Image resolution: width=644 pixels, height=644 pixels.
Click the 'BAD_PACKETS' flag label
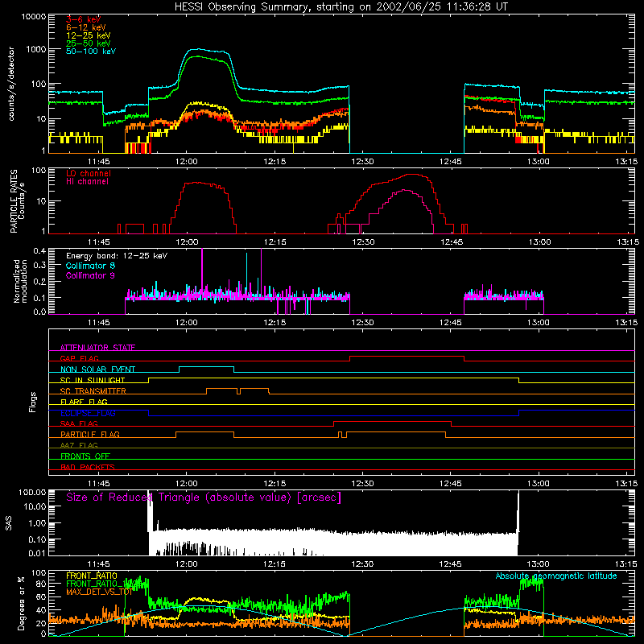point(88,467)
